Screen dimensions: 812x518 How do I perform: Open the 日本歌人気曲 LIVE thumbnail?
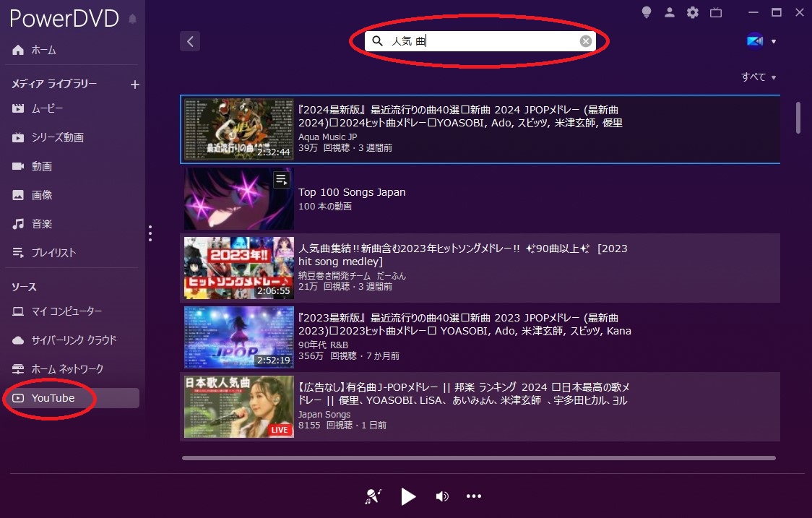click(x=238, y=407)
